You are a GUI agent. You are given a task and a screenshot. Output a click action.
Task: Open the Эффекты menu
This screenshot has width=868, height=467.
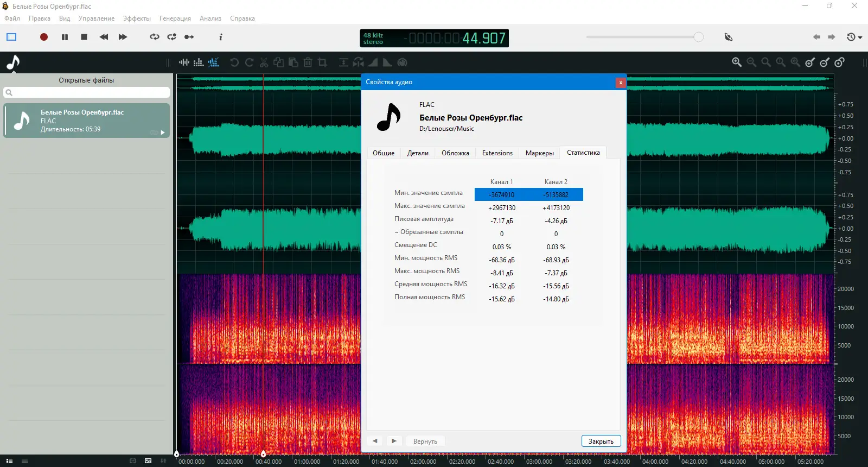(137, 18)
